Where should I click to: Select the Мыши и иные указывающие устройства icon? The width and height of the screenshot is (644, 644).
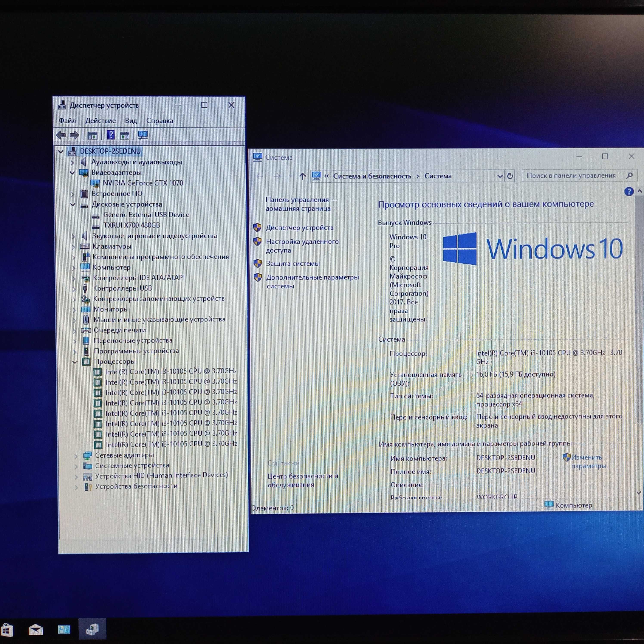click(86, 320)
